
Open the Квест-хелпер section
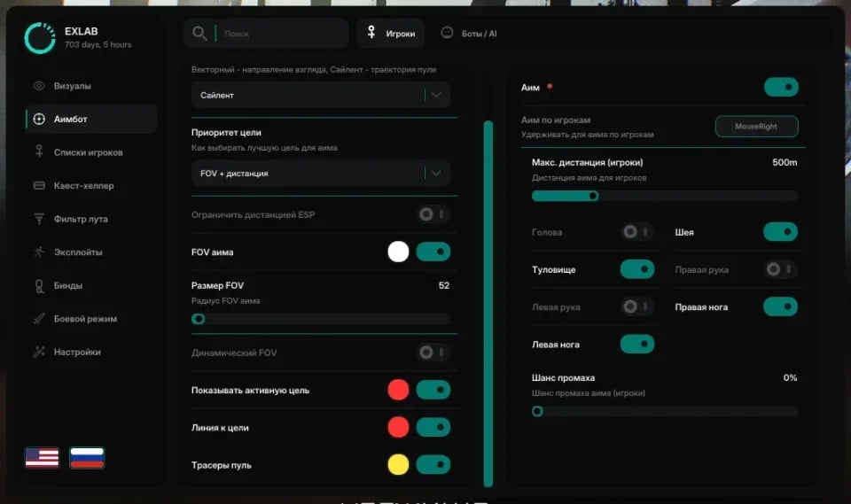click(x=91, y=185)
